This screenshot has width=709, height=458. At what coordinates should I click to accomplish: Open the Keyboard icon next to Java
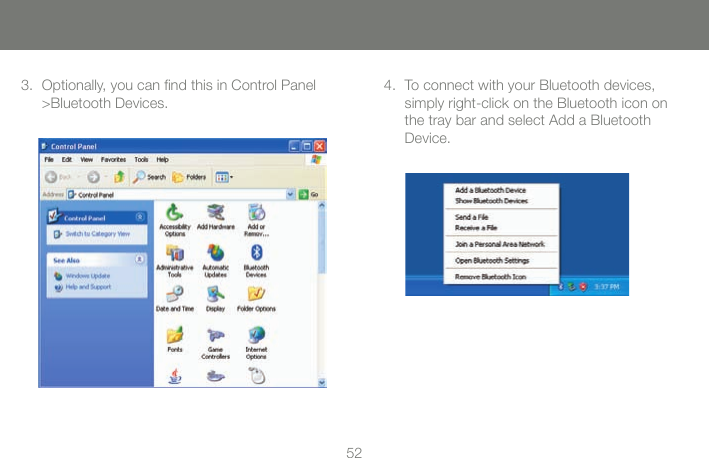pos(216,376)
